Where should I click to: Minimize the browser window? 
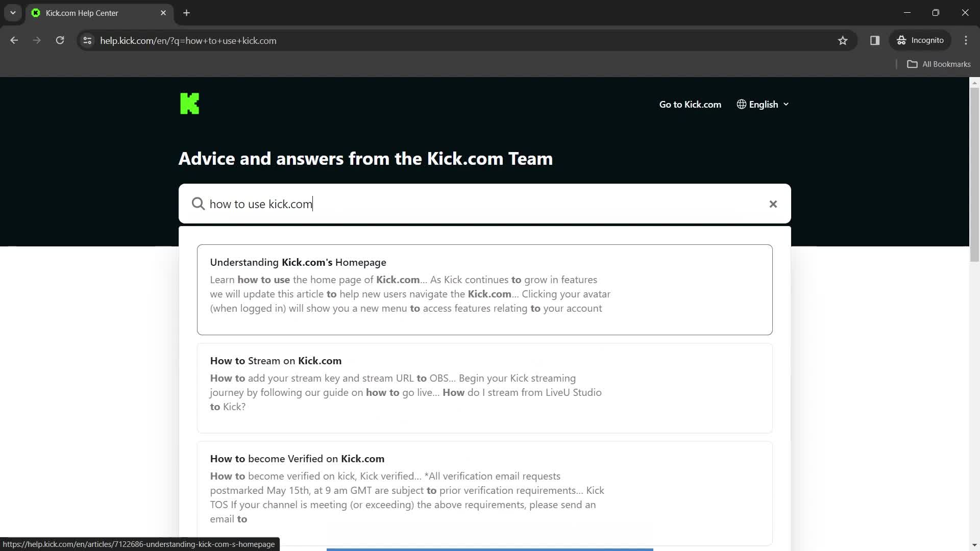(907, 13)
